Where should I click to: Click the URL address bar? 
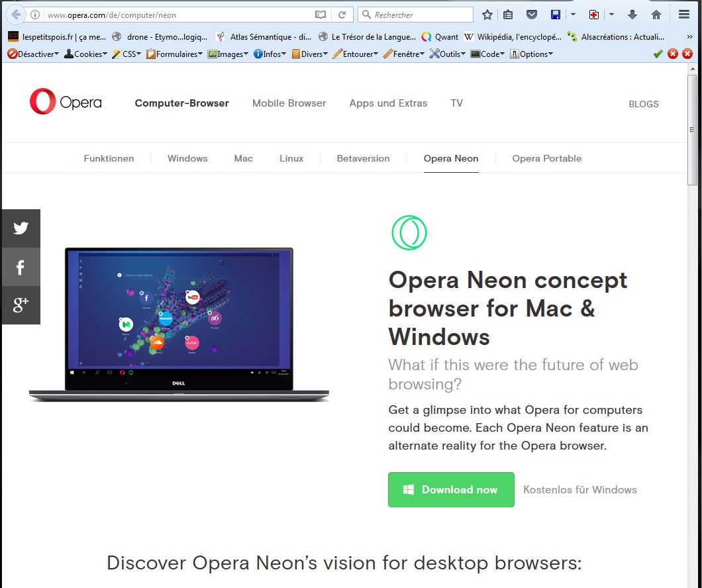click(179, 15)
